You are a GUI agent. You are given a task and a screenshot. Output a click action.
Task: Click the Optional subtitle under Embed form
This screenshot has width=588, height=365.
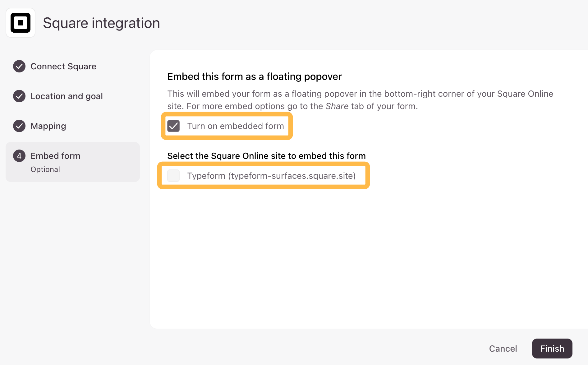45,169
